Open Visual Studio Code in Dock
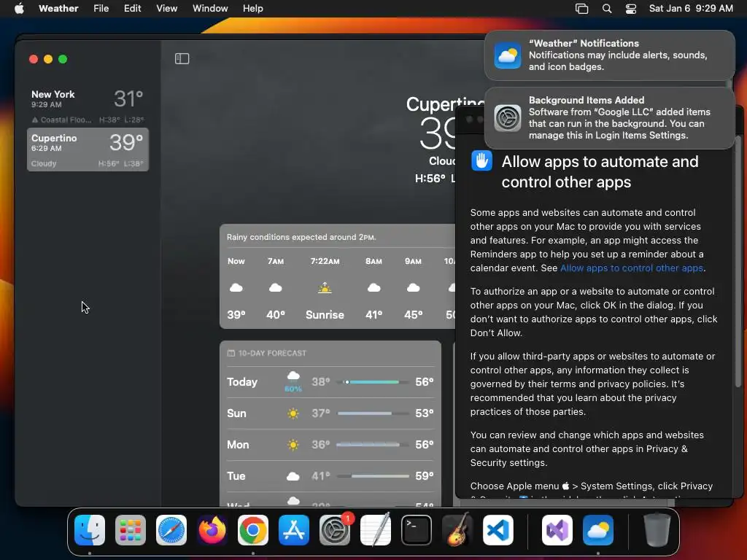The image size is (747, 560). tap(498, 530)
